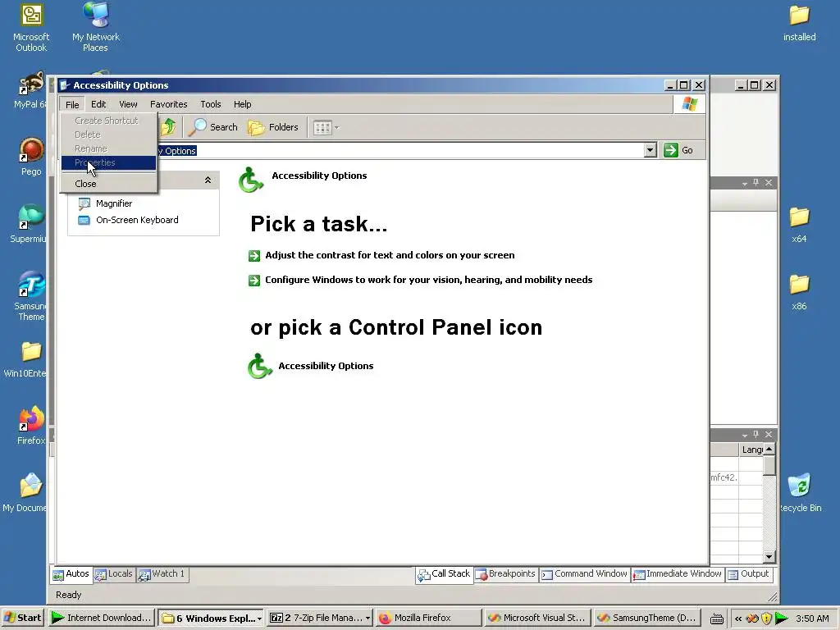This screenshot has width=840, height=630.
Task: Switch to the Locals tab
Action: pyautogui.click(x=113, y=574)
